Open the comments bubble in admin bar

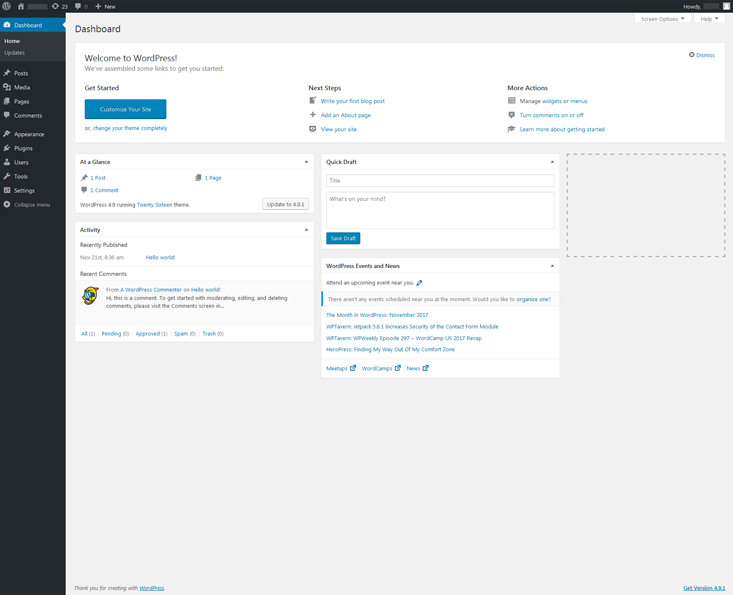81,6
